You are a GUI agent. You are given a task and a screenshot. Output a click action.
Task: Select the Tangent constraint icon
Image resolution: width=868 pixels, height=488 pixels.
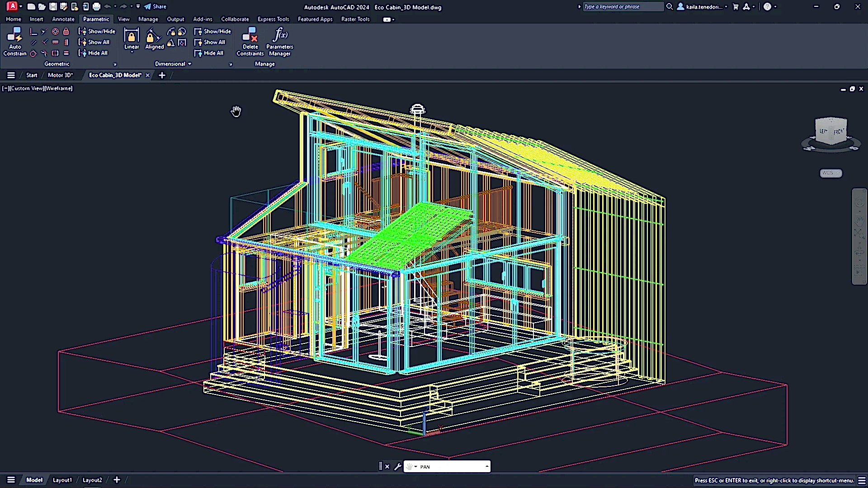33,53
